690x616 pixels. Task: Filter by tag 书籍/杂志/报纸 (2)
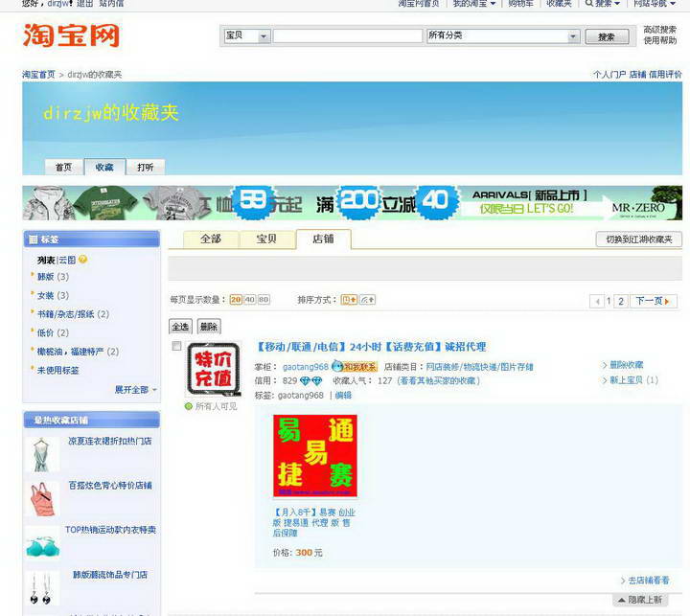pos(73,314)
